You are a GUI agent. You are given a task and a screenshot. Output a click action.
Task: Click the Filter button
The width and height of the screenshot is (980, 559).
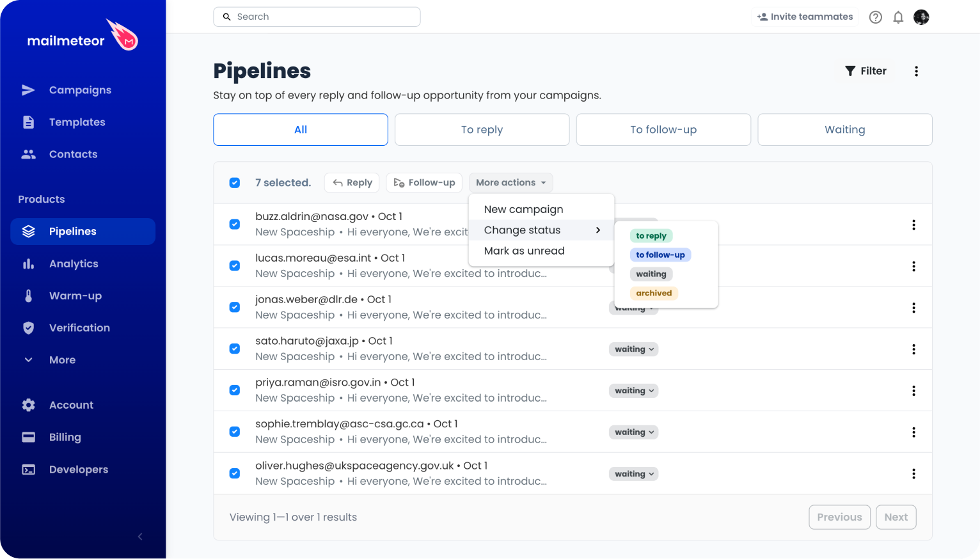(865, 71)
